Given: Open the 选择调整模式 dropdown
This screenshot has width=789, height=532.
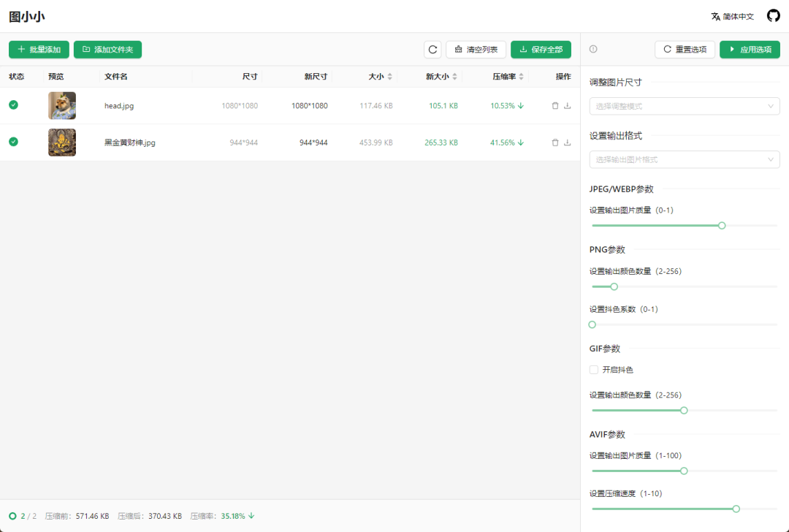Looking at the screenshot, I should pyautogui.click(x=684, y=106).
